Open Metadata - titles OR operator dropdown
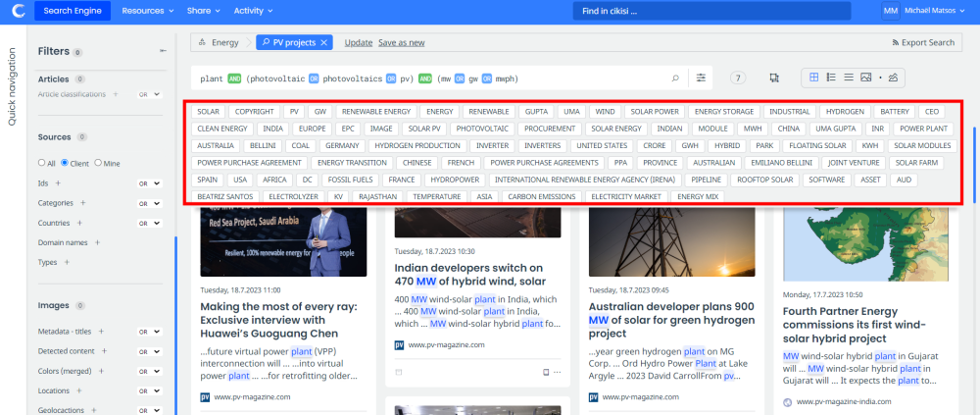Screen dimensions: 980x415 [x=150, y=332]
